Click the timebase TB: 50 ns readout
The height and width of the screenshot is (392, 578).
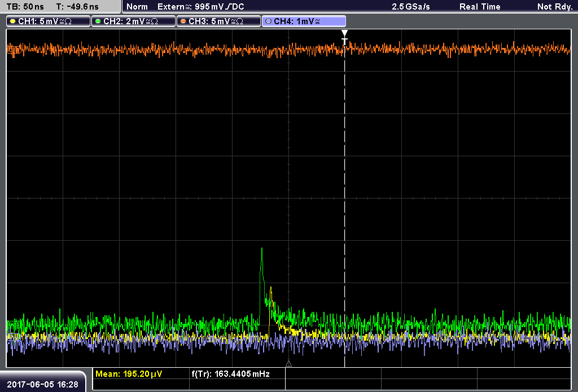click(x=25, y=7)
